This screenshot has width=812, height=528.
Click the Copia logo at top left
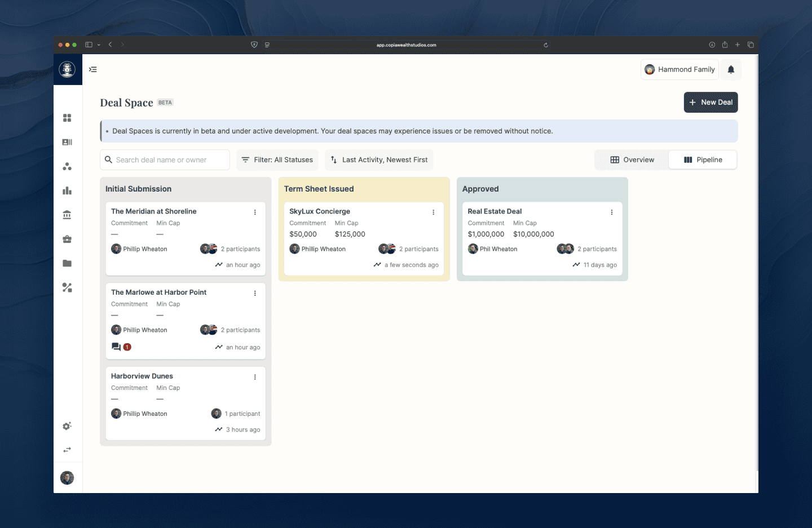[x=67, y=69]
